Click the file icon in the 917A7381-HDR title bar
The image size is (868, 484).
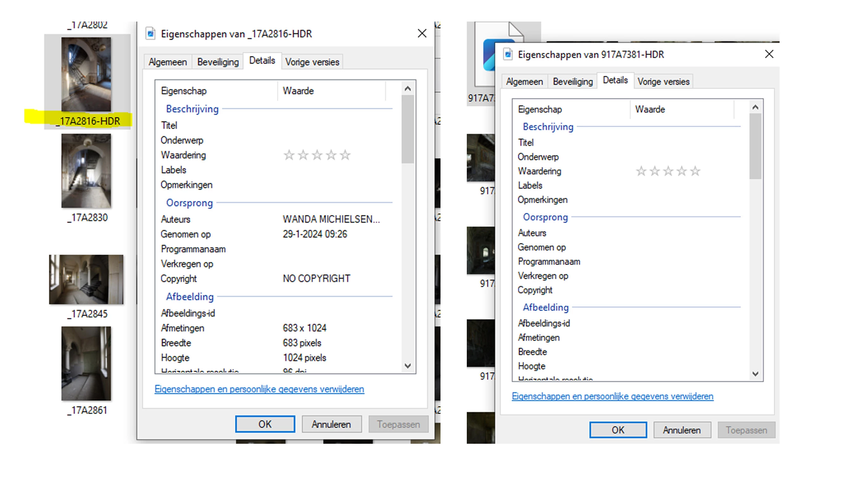point(508,54)
